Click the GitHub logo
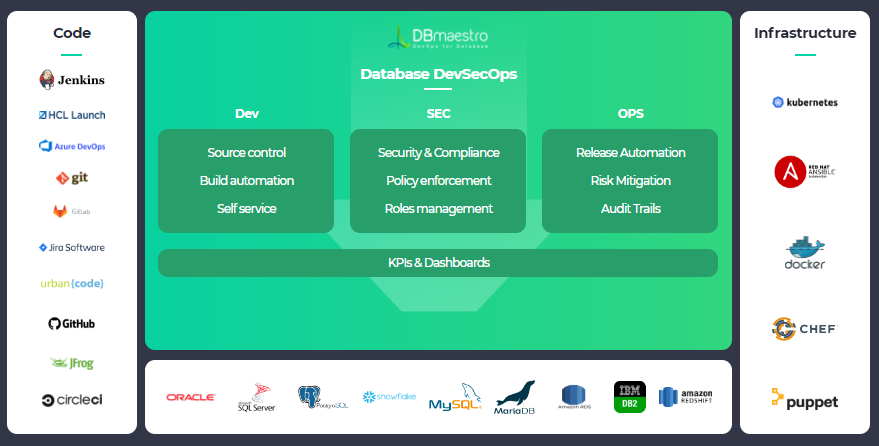This screenshot has width=879, height=446. click(71, 323)
